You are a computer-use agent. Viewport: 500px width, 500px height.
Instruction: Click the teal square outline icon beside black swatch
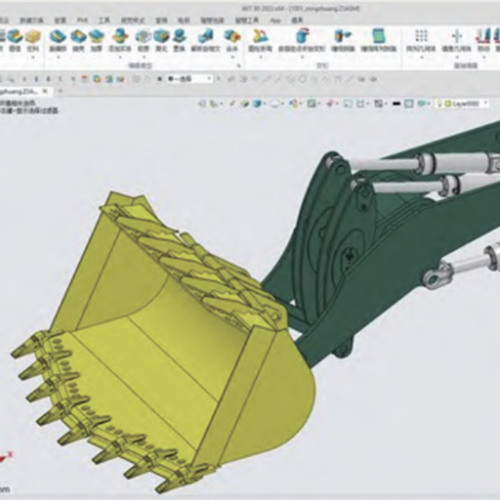click(x=409, y=104)
